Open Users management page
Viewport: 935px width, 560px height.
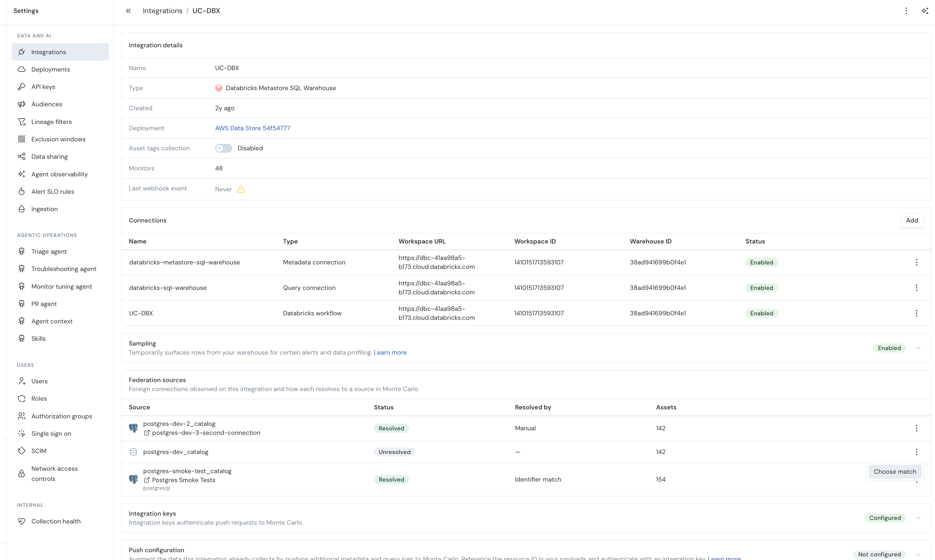pos(60,381)
